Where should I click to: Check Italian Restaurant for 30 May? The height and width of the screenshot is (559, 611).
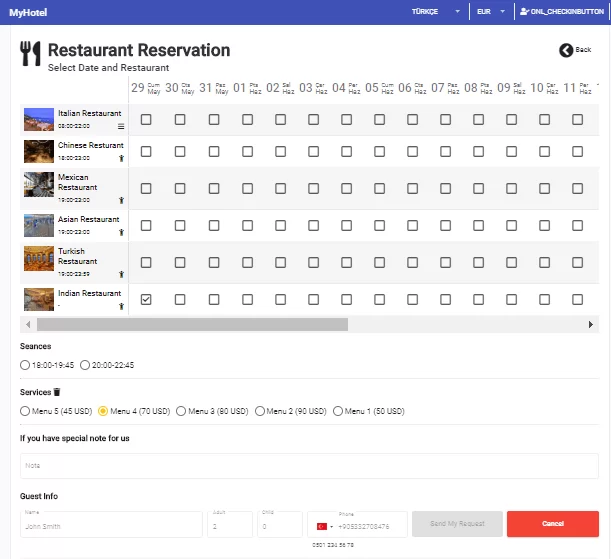click(180, 120)
